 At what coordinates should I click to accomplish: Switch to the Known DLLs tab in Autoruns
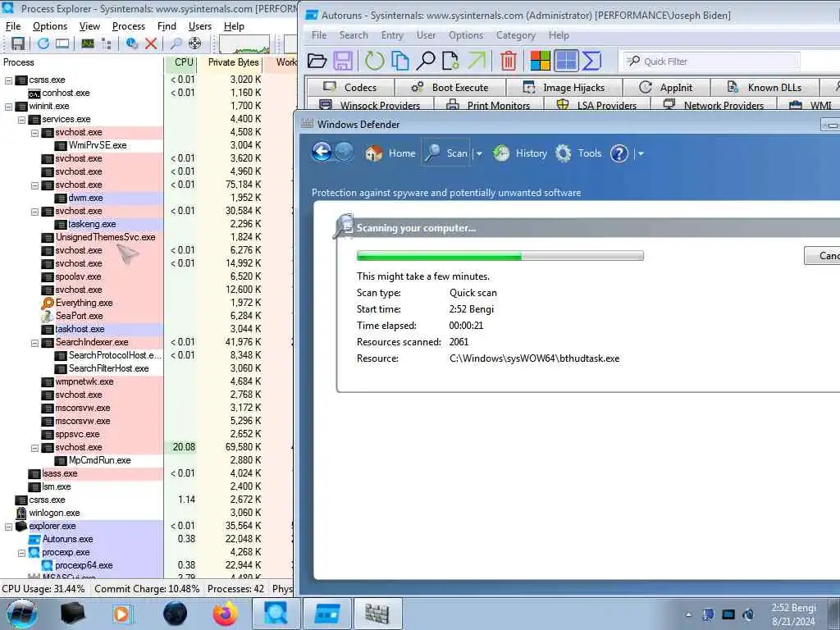[x=765, y=87]
